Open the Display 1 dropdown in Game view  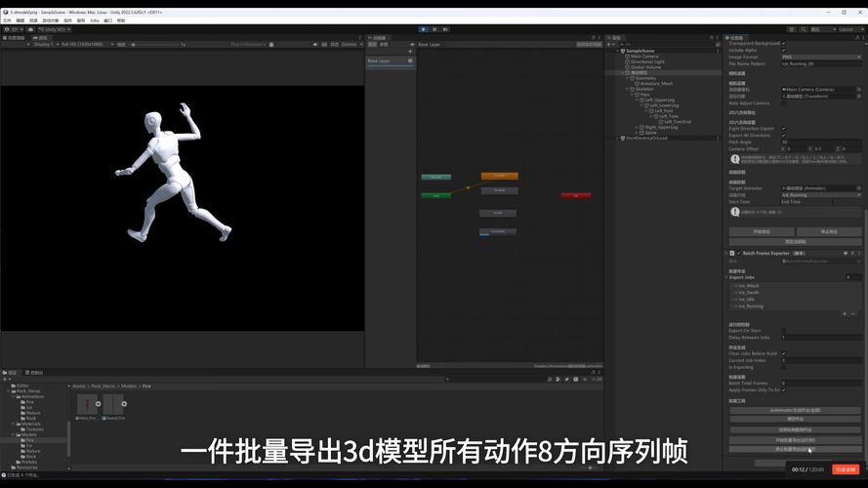[46, 44]
